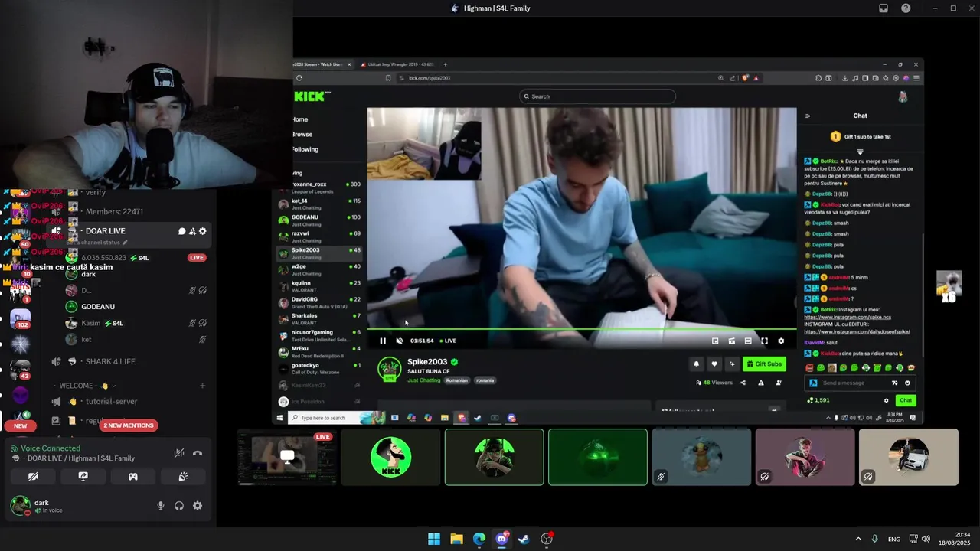Select the KICK logo participant tile

pos(390,458)
